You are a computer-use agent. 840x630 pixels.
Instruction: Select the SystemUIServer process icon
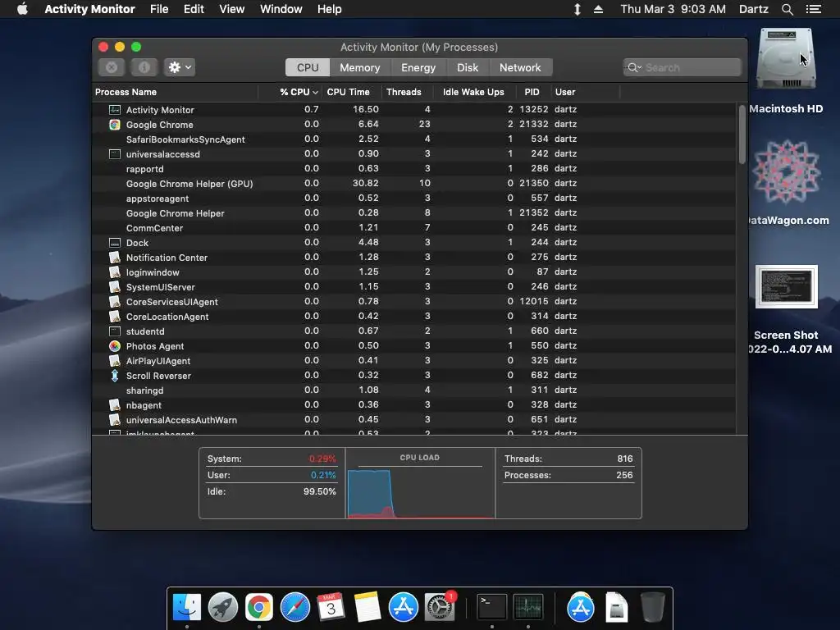[x=115, y=287]
